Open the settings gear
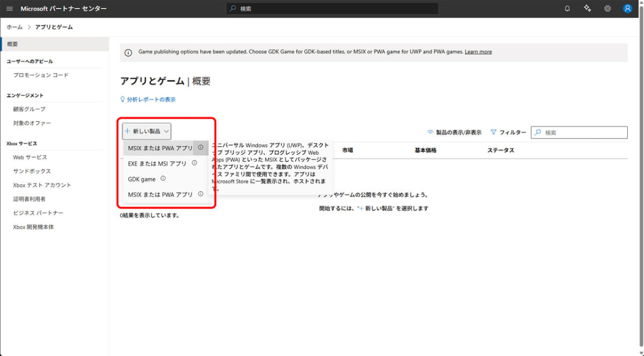644x356 pixels. click(608, 9)
